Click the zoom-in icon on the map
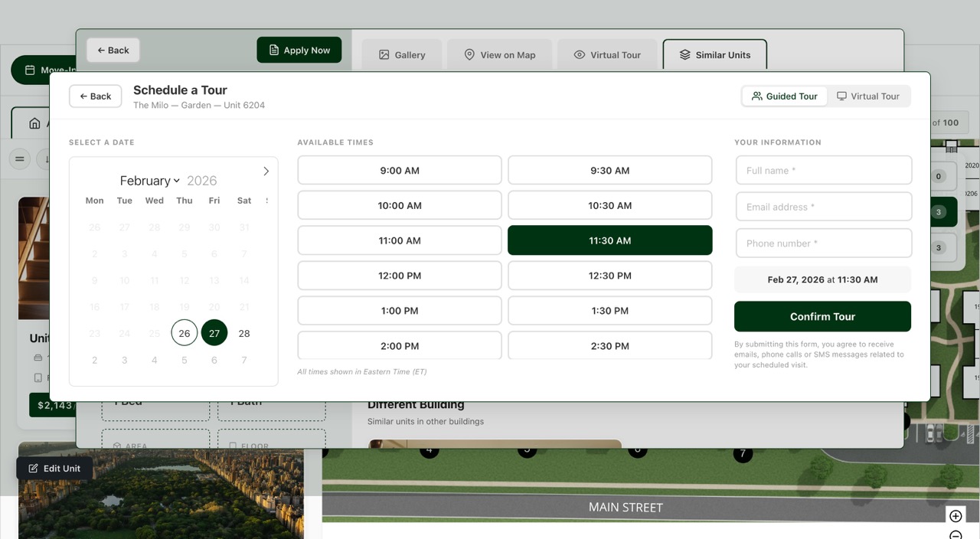Screen dimensions: 980x539 click(955, 515)
